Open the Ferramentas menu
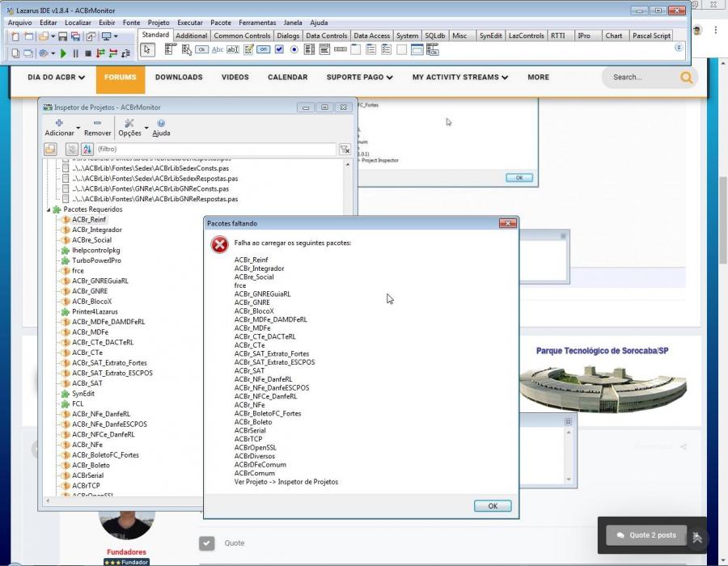The width and height of the screenshot is (728, 566). coord(257,23)
